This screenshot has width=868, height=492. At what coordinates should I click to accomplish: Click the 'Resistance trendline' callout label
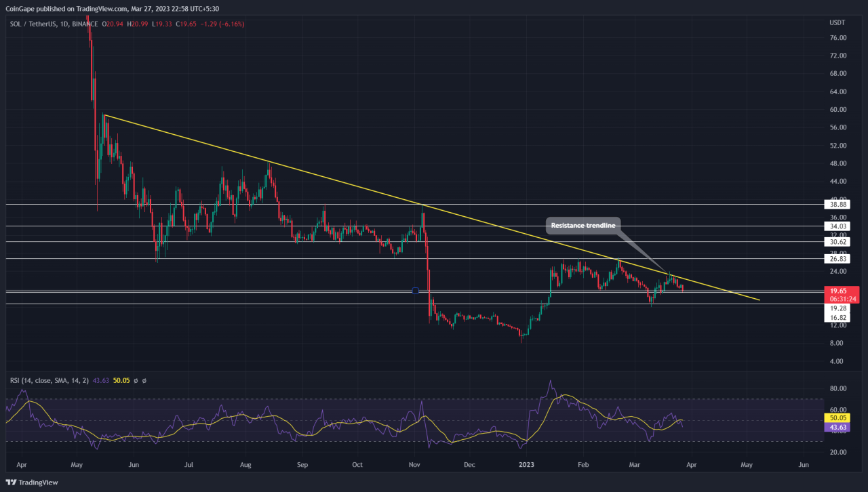(x=583, y=225)
